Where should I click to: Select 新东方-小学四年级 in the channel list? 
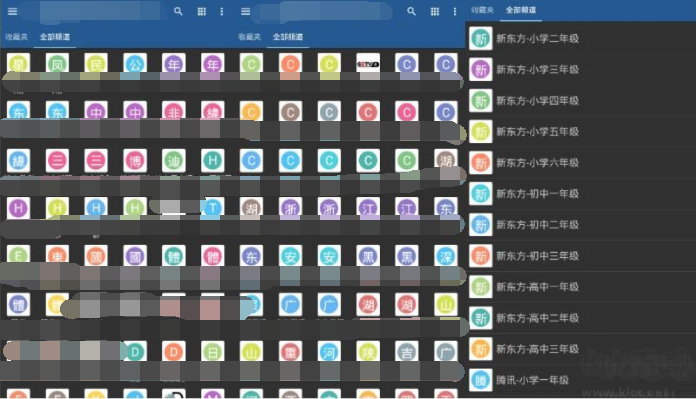pyautogui.click(x=581, y=100)
